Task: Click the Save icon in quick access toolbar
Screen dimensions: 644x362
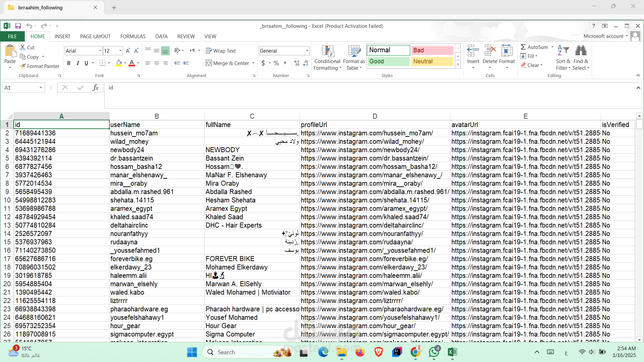Action: pos(18,26)
